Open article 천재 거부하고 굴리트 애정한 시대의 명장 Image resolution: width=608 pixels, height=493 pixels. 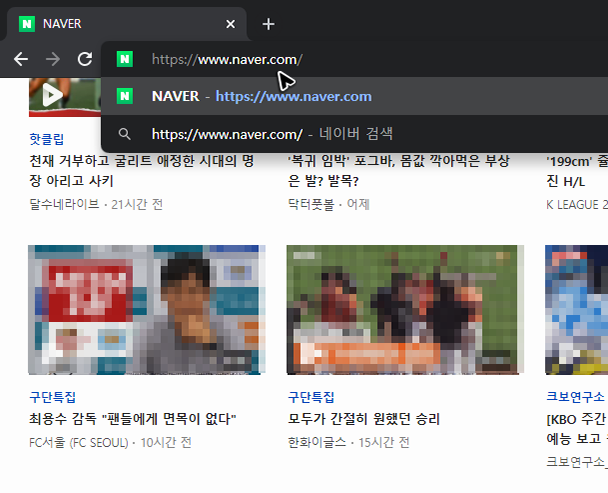(x=142, y=171)
